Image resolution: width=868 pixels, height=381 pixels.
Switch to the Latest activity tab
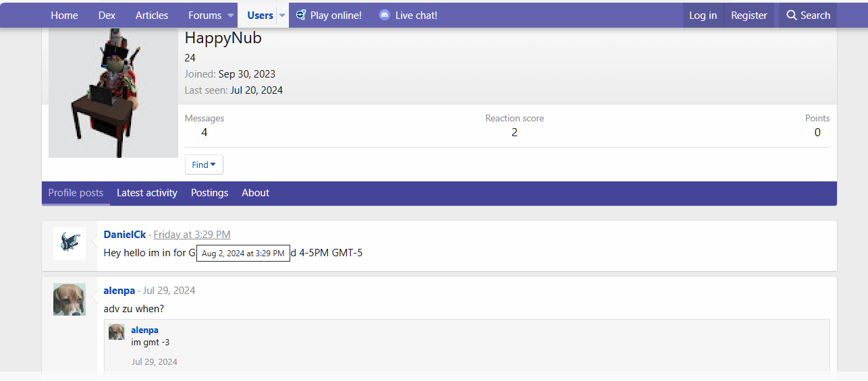tap(147, 193)
